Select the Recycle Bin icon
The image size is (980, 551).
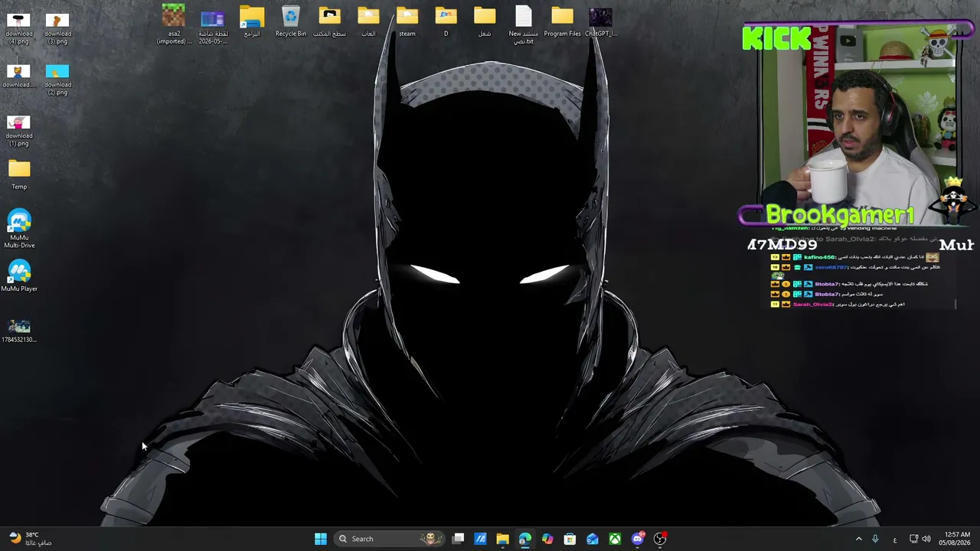tap(291, 21)
